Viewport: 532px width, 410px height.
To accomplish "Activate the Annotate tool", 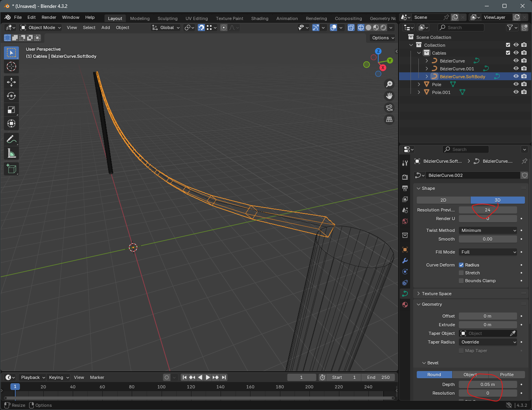I will tap(11, 139).
